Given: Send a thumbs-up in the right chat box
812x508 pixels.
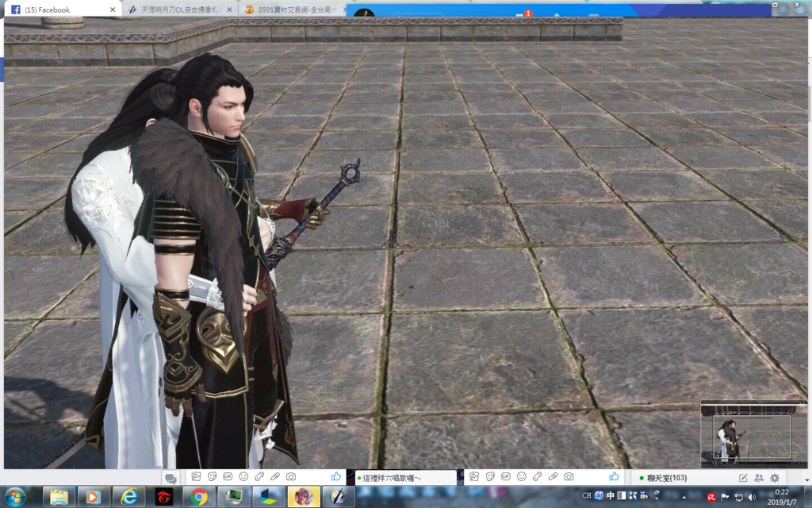Looking at the screenshot, I should click(x=615, y=476).
